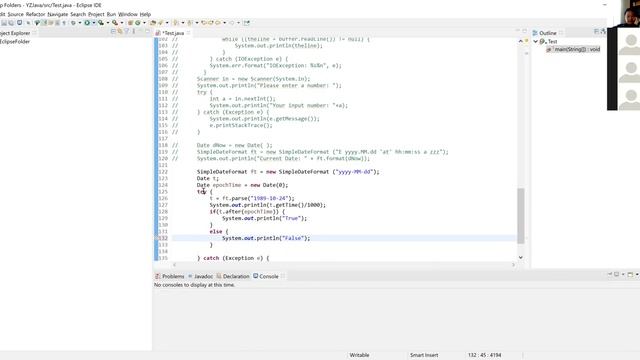Click the Test.java file icon on editor tab
This screenshot has width=640, height=360.
click(x=158, y=33)
